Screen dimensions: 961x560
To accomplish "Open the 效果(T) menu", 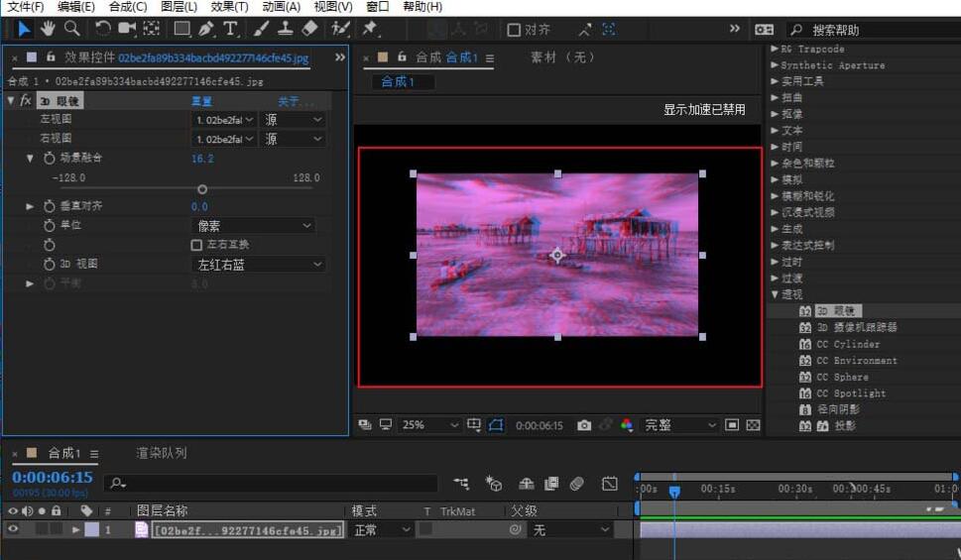I will [x=229, y=7].
